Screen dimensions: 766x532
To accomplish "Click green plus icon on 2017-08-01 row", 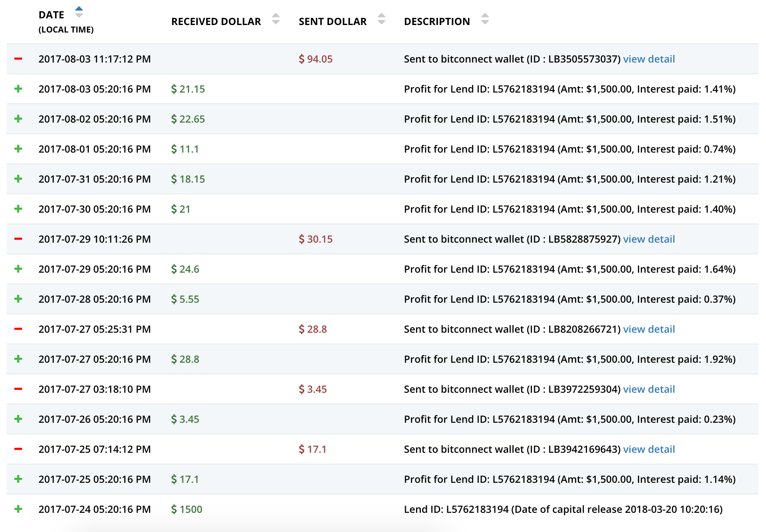I will [x=18, y=149].
